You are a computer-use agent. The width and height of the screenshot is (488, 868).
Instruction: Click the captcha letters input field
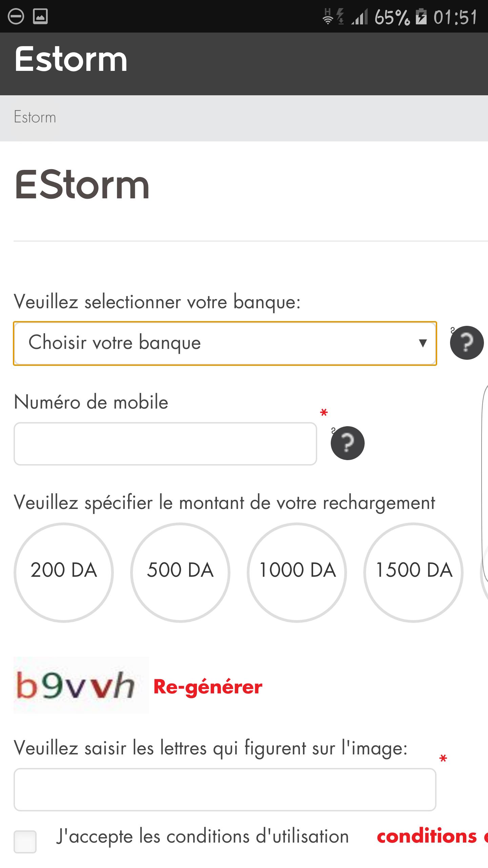[225, 789]
